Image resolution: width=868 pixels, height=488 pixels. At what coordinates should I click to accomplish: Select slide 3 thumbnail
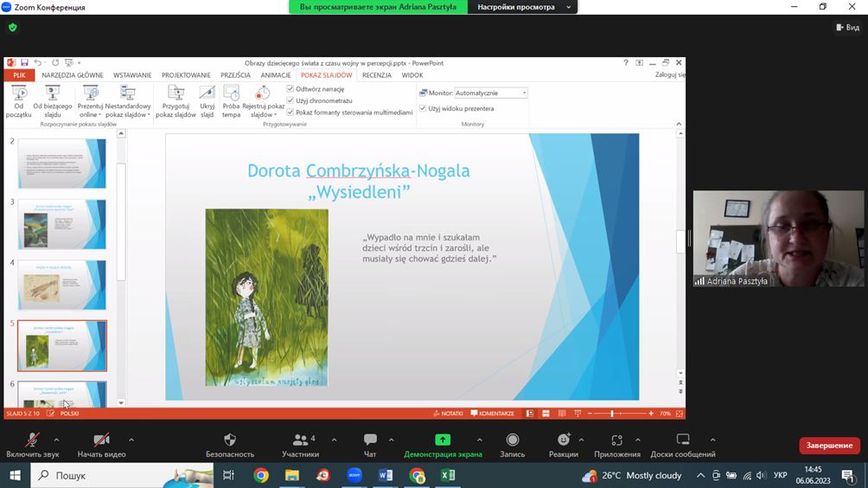coord(62,224)
